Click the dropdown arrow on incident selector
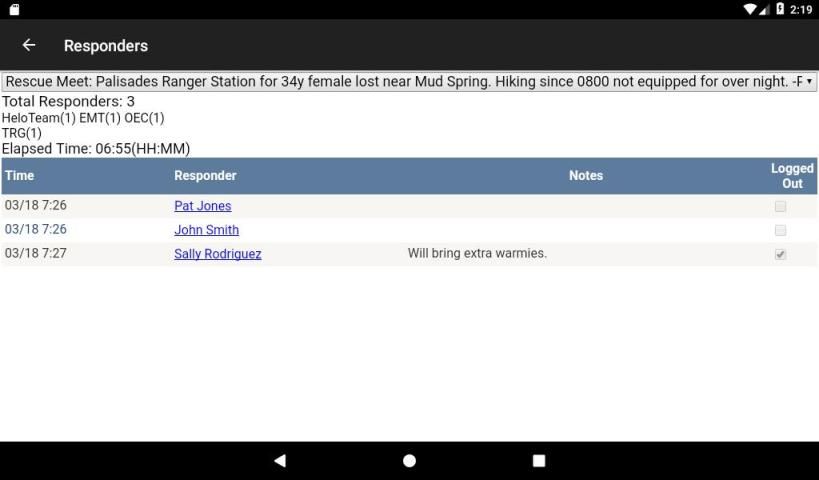The height and width of the screenshot is (480, 819). point(809,82)
